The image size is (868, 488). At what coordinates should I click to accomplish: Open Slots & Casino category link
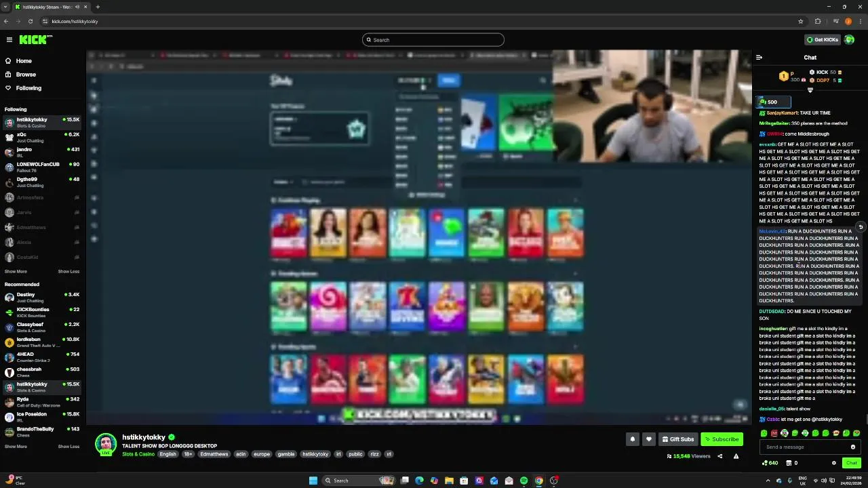coord(138,454)
